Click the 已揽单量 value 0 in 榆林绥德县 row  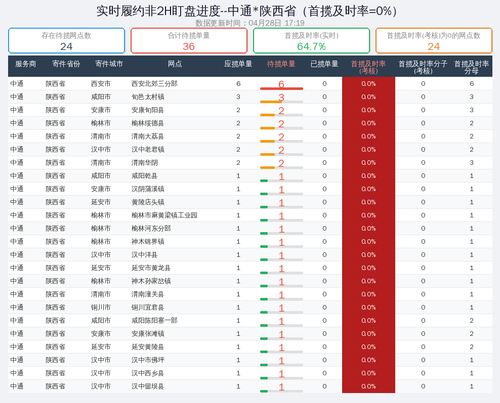pos(324,123)
